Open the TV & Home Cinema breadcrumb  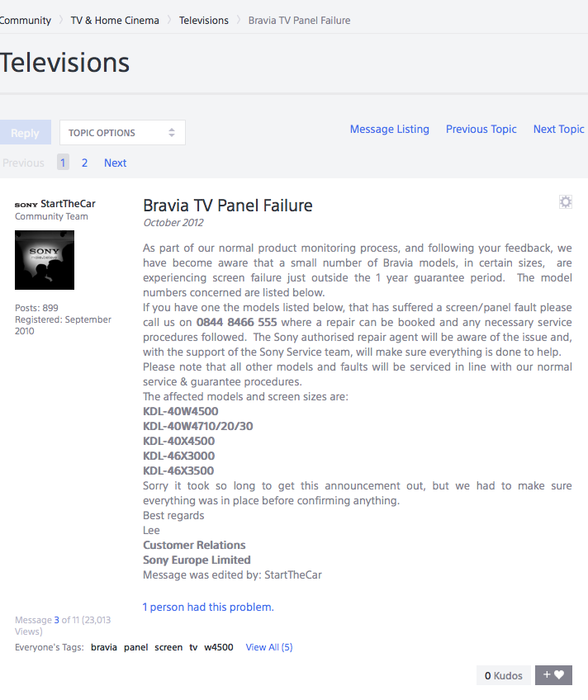(x=115, y=20)
